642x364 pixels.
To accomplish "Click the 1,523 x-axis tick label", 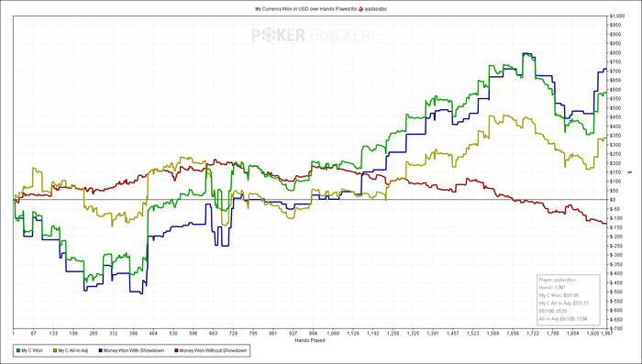I will pos(473,334).
